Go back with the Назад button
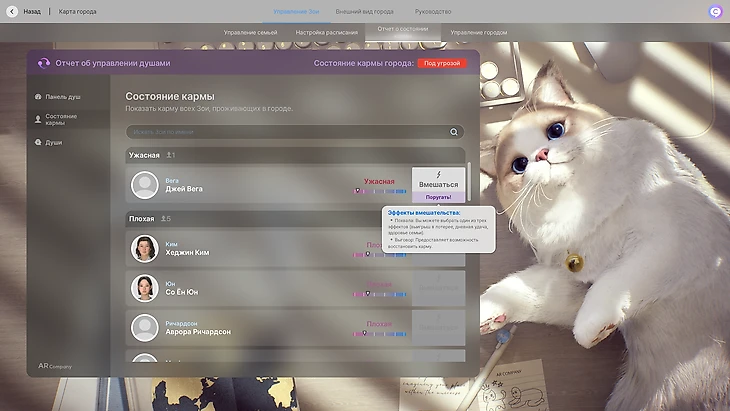This screenshot has width=730, height=411. click(26, 11)
